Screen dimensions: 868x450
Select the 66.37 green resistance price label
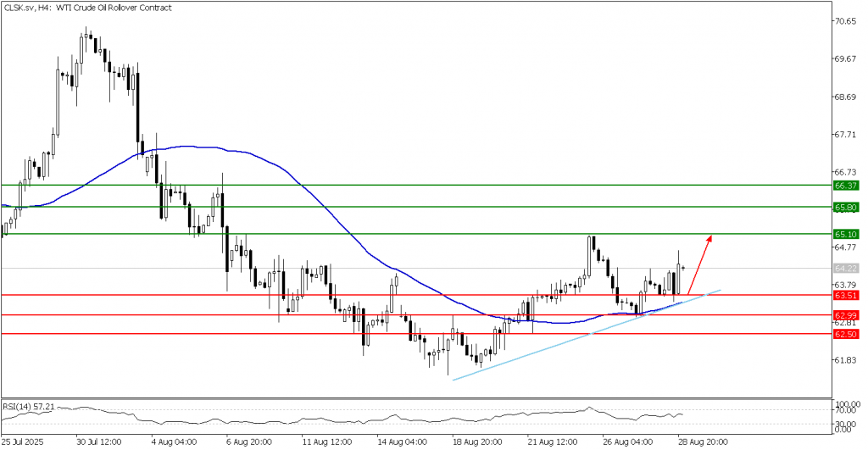pyautogui.click(x=846, y=186)
